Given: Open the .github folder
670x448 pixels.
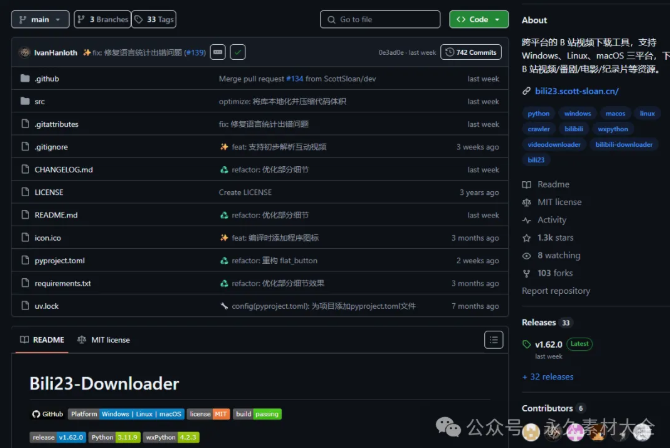Looking at the screenshot, I should click(x=47, y=79).
